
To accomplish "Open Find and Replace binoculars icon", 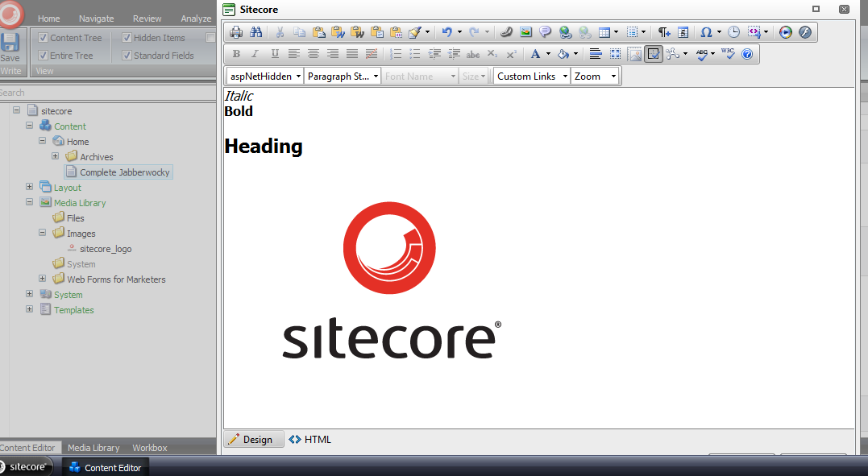I will pos(255,32).
